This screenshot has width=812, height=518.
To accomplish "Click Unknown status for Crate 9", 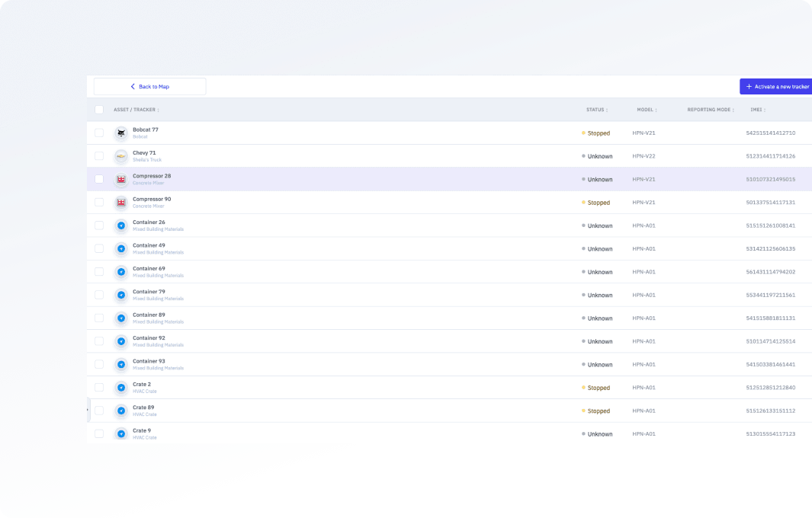I will [597, 434].
